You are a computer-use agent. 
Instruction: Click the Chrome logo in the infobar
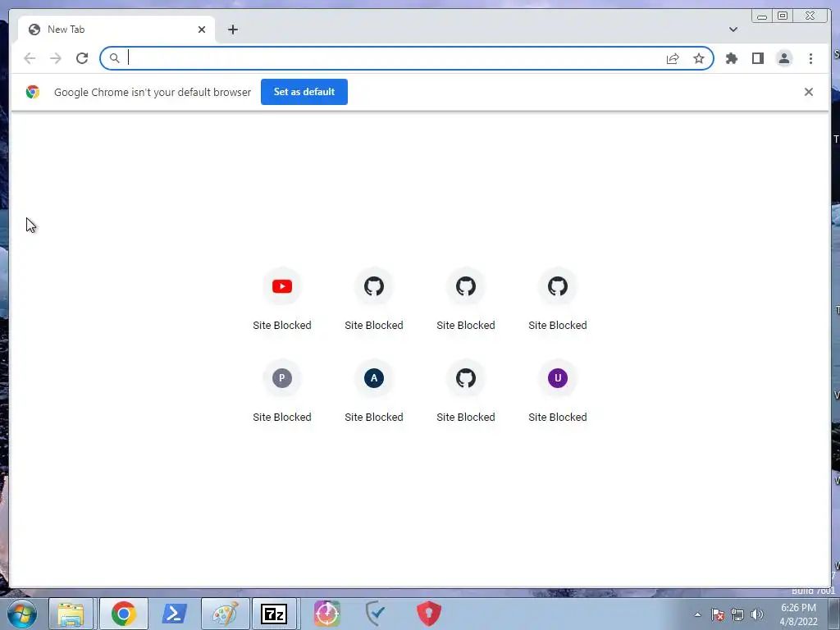click(33, 92)
